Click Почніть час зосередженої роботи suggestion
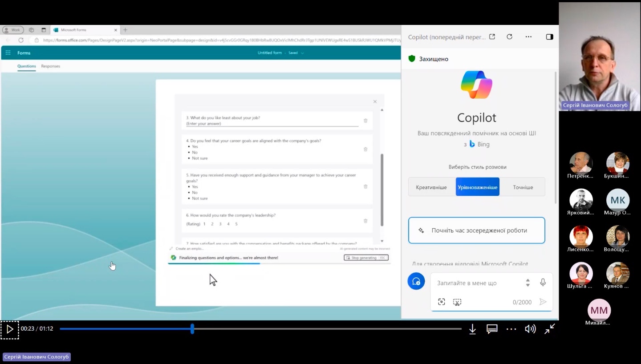Viewport: 641px width, 364px height. click(x=477, y=231)
